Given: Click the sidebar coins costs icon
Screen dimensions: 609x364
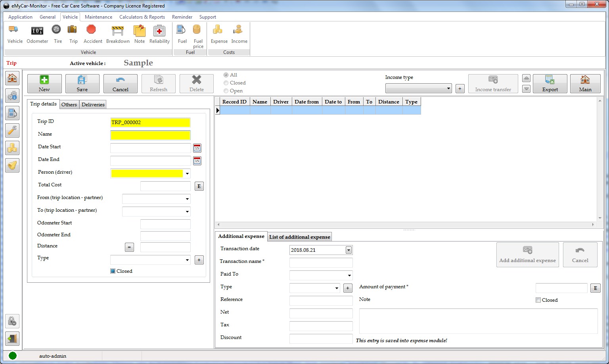Looking at the screenshot, I should tap(12, 148).
